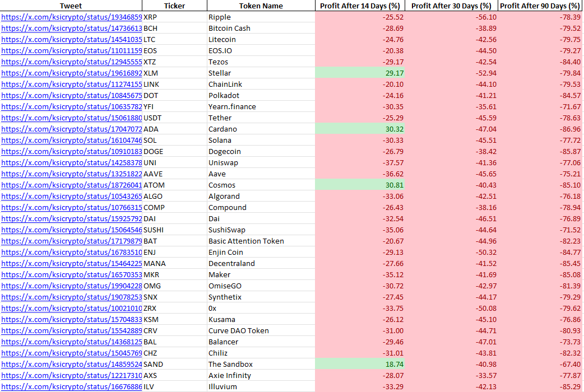
Task: Select the YFI ticker cell
Action: coord(174,106)
